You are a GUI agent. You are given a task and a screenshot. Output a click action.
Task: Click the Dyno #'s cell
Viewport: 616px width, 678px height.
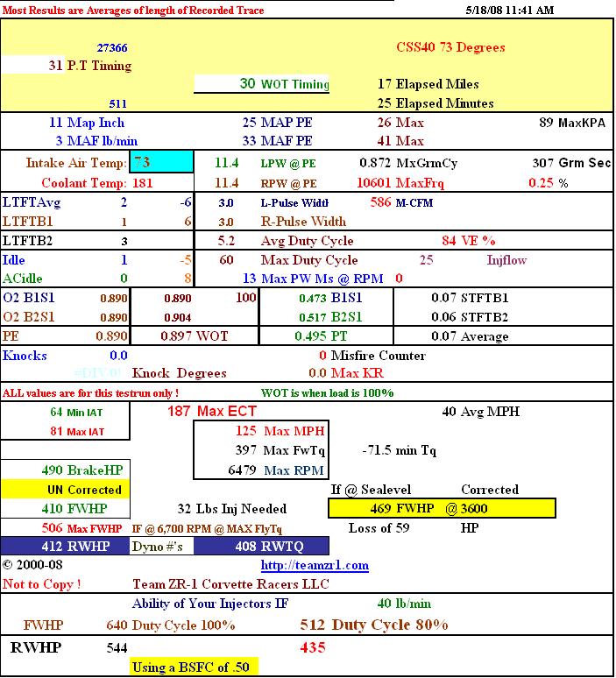(x=161, y=546)
